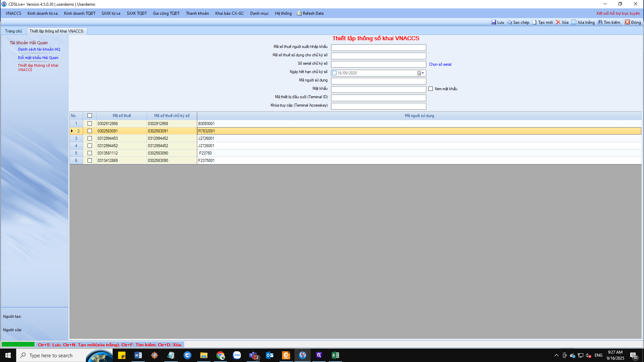Click the Refesh Data toolbar icon
The height and width of the screenshot is (362, 644).
coord(299,13)
